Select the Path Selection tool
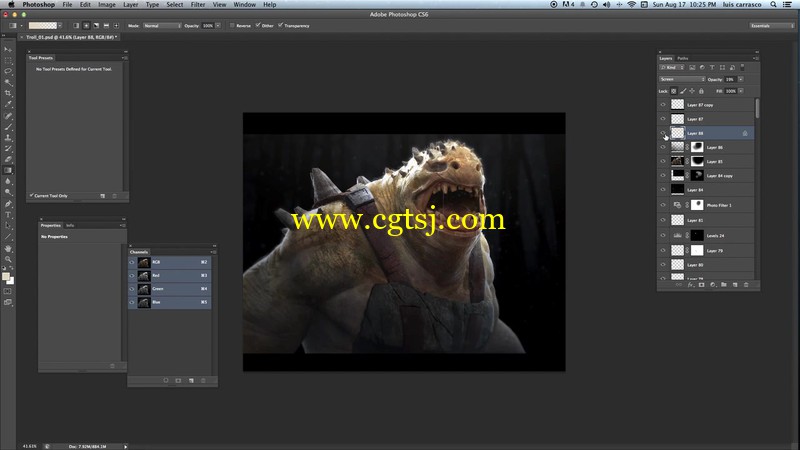Screen dimensions: 800x450 (x=8, y=226)
